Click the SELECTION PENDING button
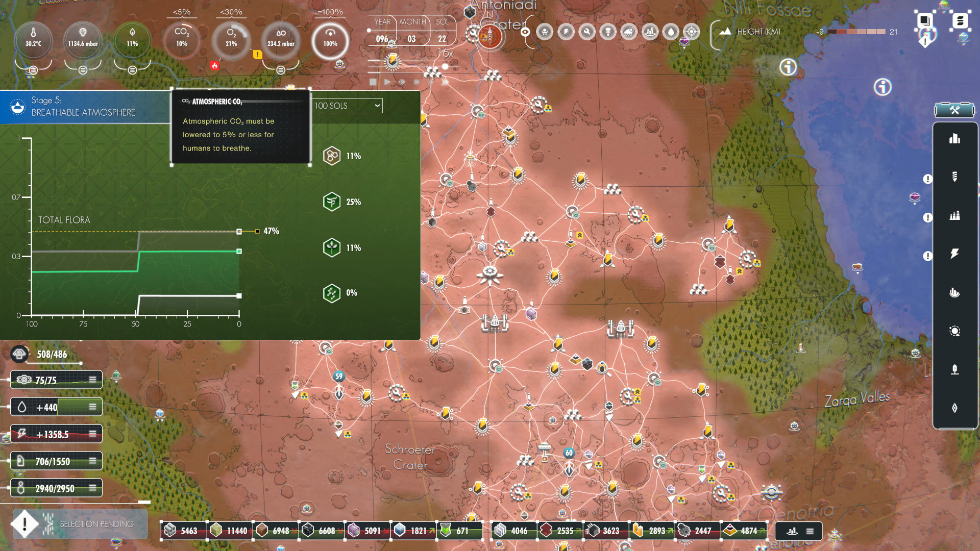This screenshot has width=980, height=551. coord(79,524)
